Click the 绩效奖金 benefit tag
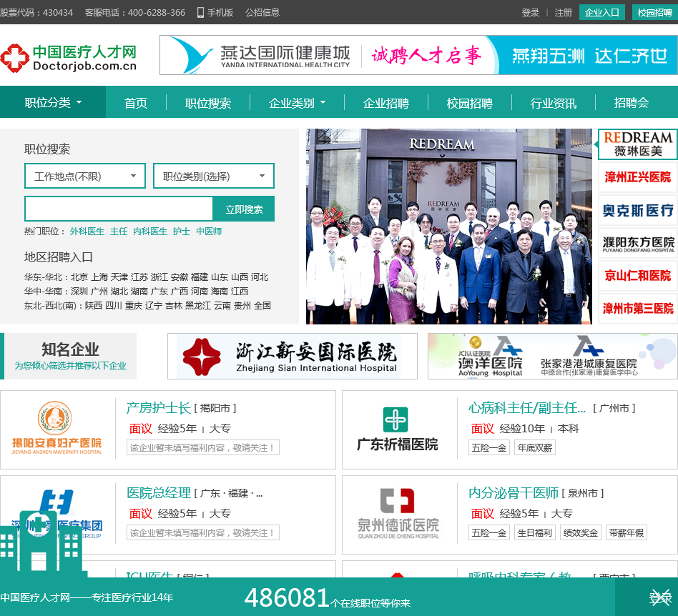The image size is (678, 616). coord(581,532)
